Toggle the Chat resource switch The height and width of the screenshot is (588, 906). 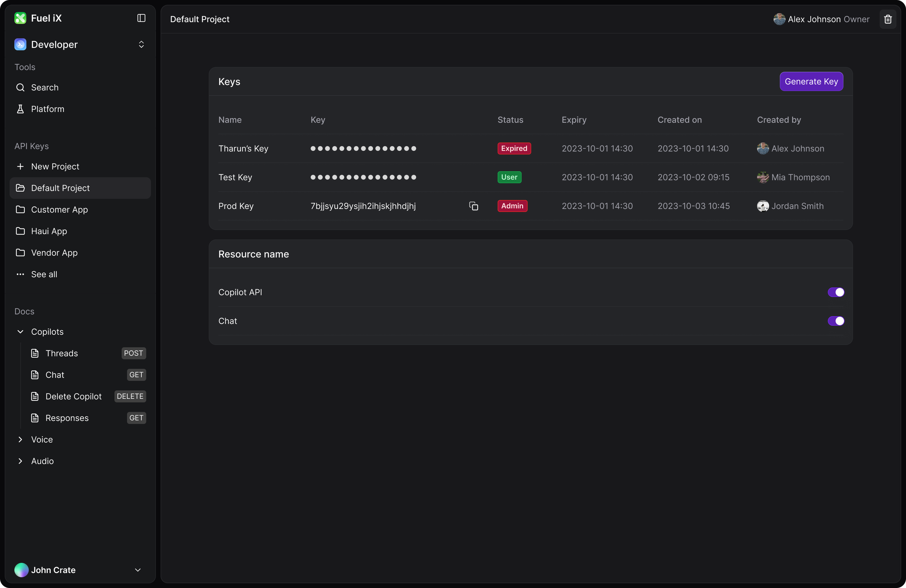tap(836, 321)
